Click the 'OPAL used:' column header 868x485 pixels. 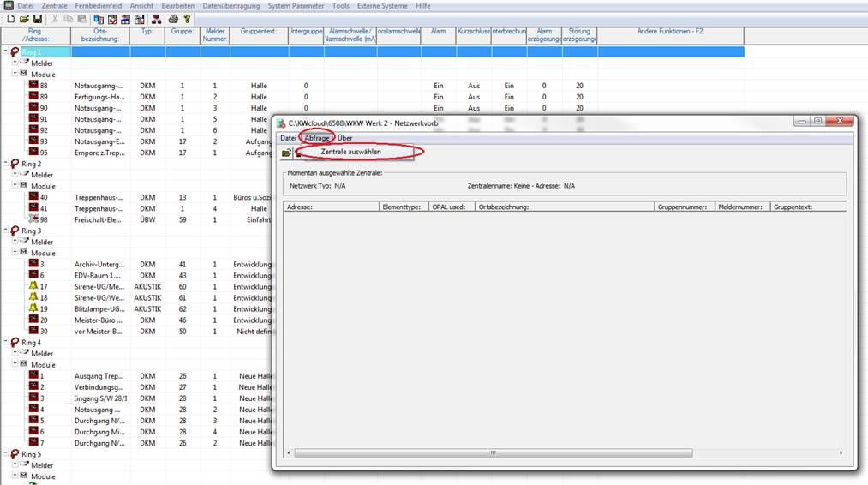452,207
